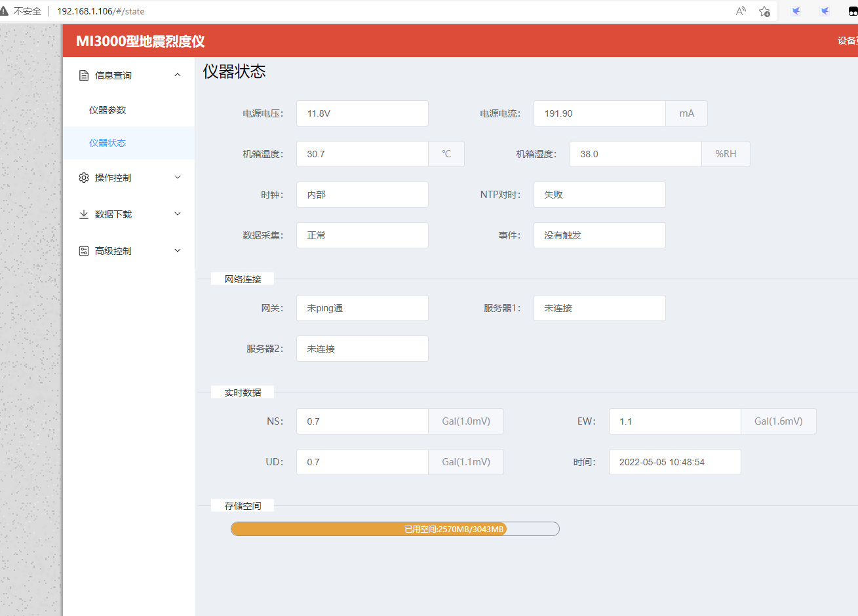The image size is (858, 616).
Task: Click the 事件 field showing 没有触发
Action: coord(600,235)
